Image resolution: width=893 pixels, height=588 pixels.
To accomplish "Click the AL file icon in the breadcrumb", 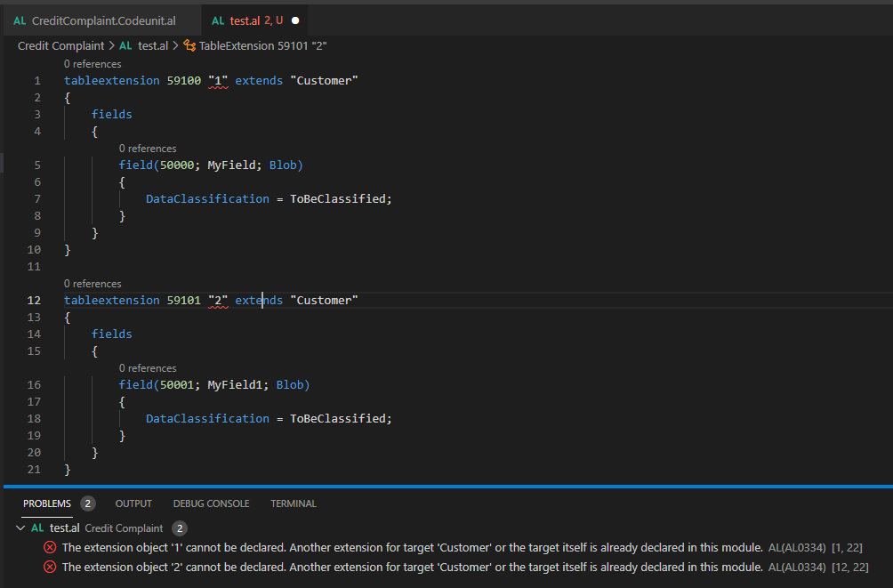I will pyautogui.click(x=125, y=45).
